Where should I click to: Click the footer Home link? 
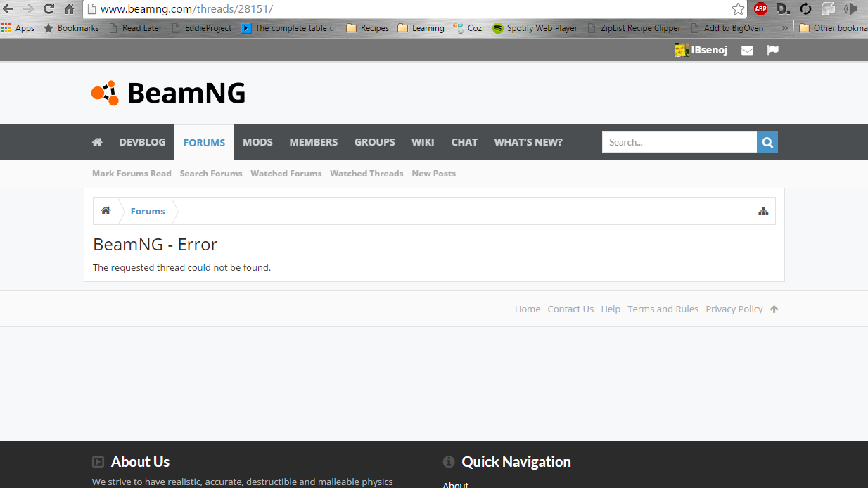[528, 309]
